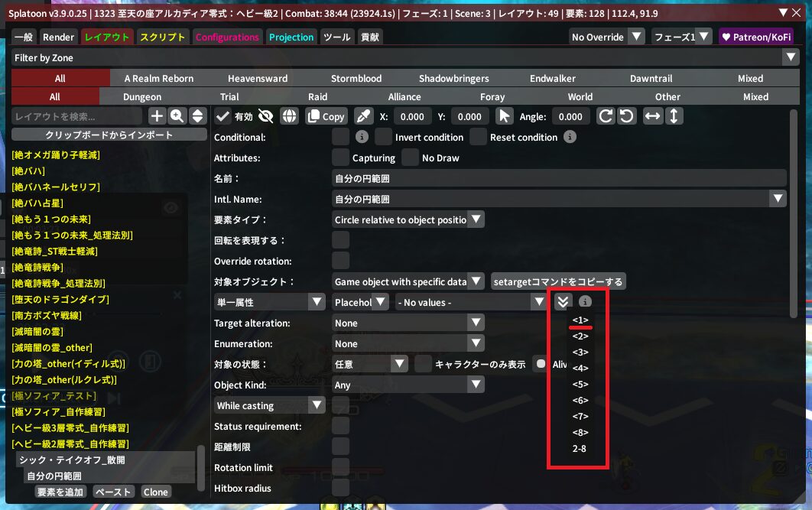Screen dimensions: 812x510
Task: Click the horizontal double-arrow flip icon
Action: point(652,116)
